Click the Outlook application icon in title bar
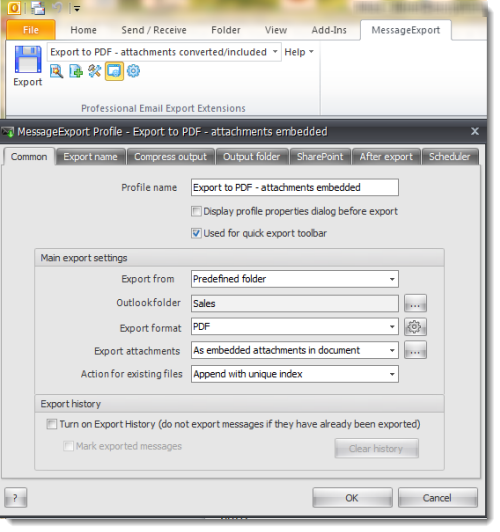500x532 pixels. [14, 7]
